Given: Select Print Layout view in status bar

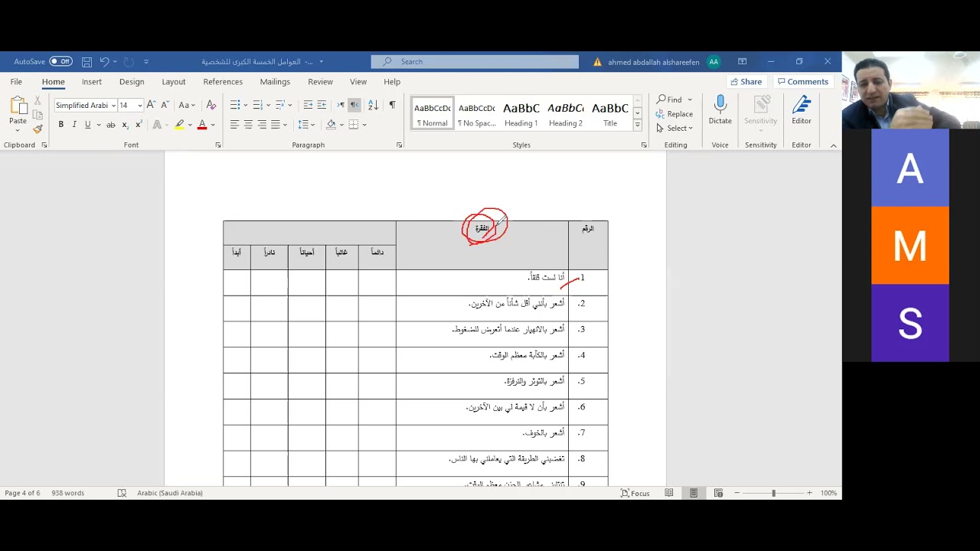Looking at the screenshot, I should click(x=694, y=494).
